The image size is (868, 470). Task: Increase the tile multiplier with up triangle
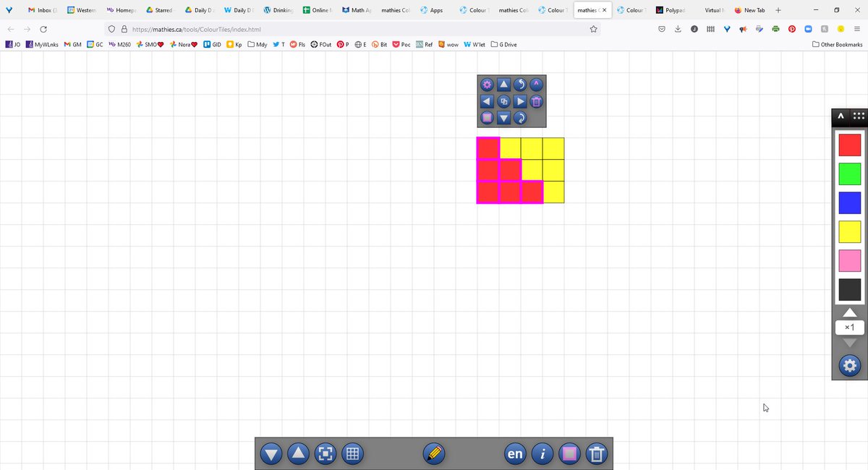click(x=850, y=312)
